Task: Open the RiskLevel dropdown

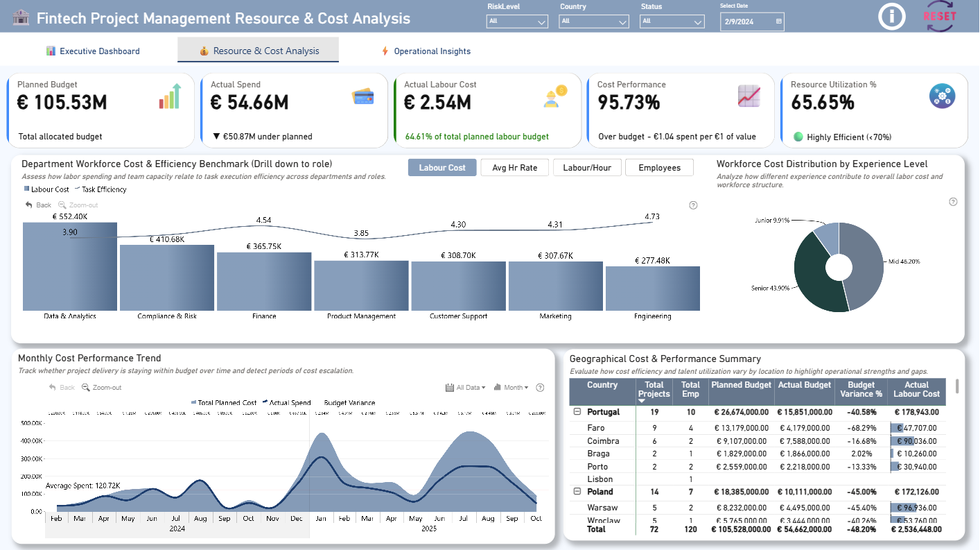Action: [518, 22]
